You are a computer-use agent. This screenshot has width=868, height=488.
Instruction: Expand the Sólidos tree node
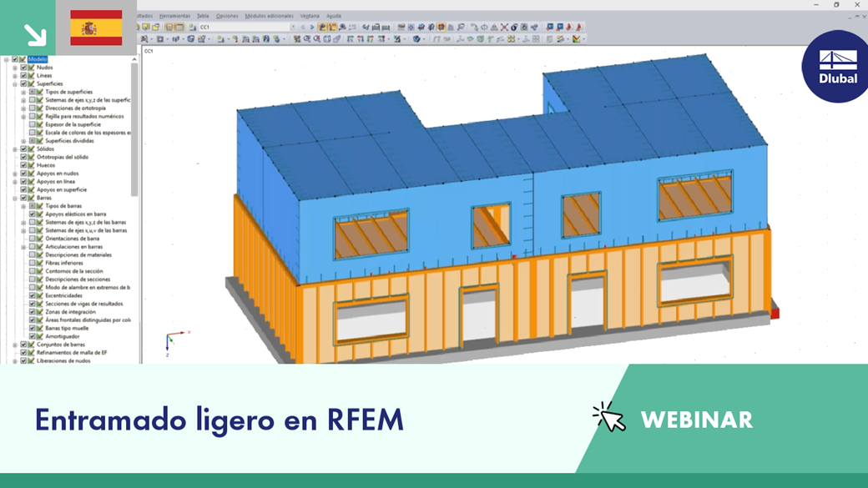tap(15, 148)
